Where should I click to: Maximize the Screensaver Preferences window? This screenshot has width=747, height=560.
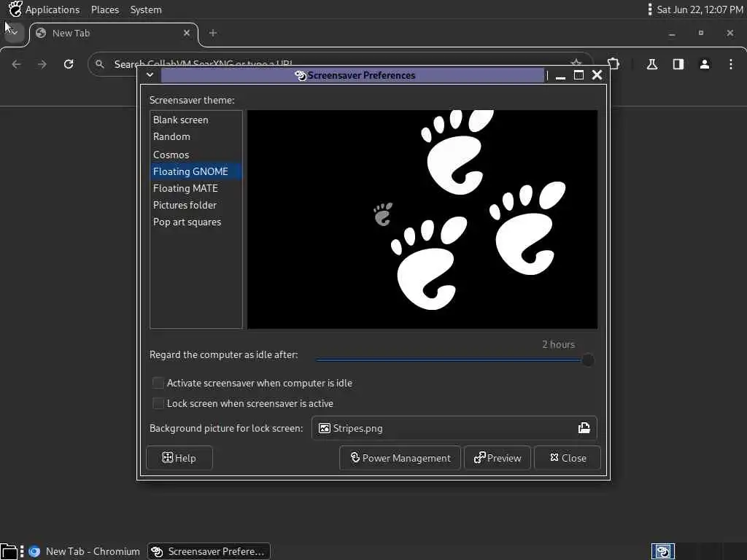pos(578,75)
